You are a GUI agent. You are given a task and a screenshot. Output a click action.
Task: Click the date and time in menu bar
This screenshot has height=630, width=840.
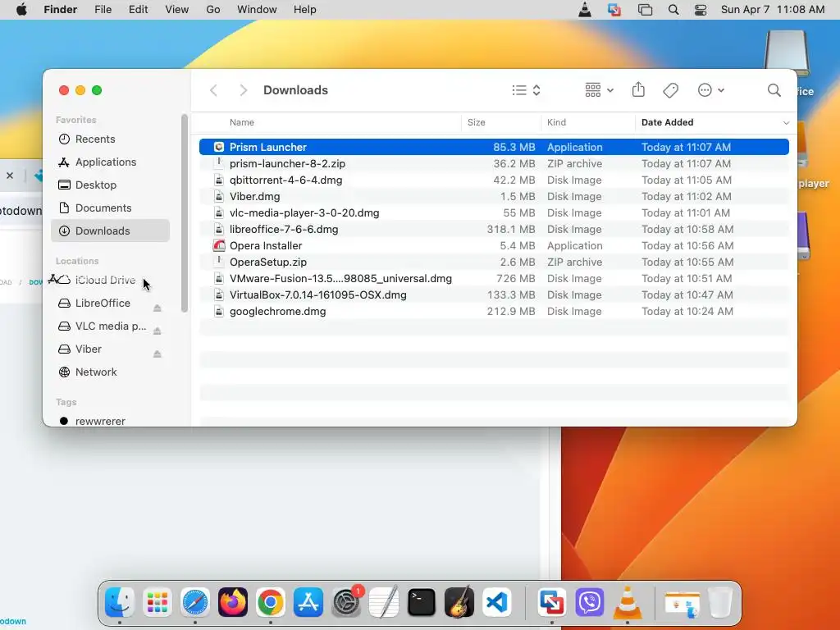pos(773,10)
